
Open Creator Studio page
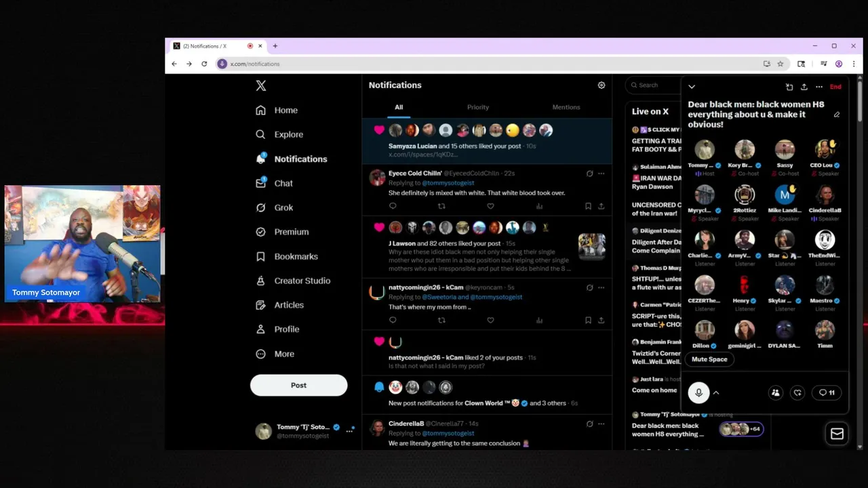point(293,281)
